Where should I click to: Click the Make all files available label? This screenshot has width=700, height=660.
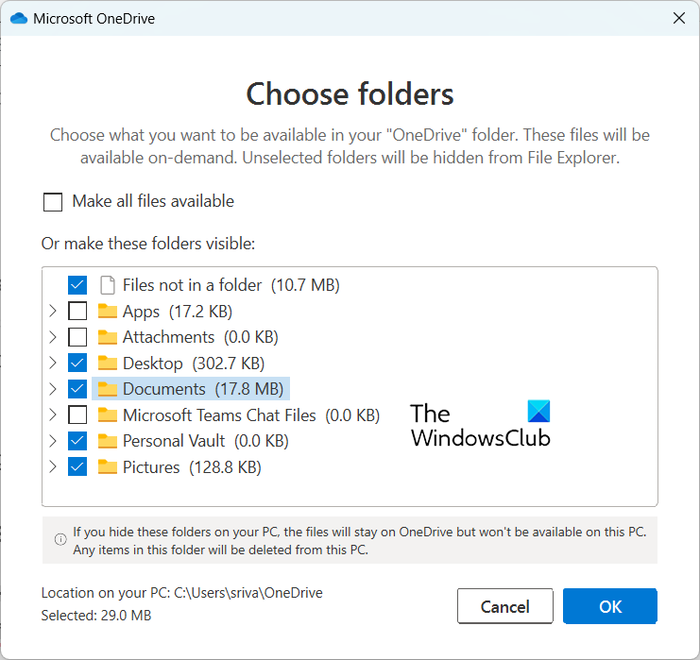tap(153, 201)
